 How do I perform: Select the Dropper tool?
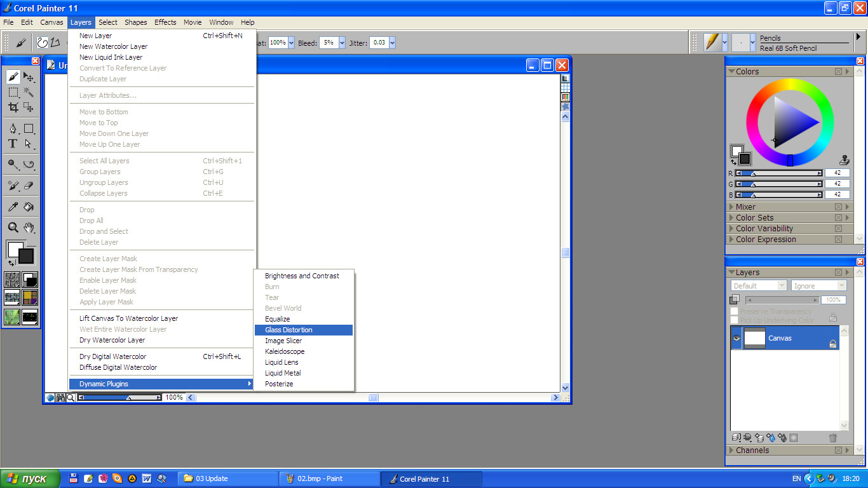pos(13,207)
